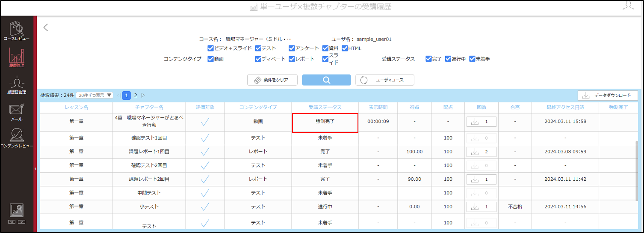Click evaluation checkmark in 4章 video row
This screenshot has width=644, height=233.
tap(205, 122)
